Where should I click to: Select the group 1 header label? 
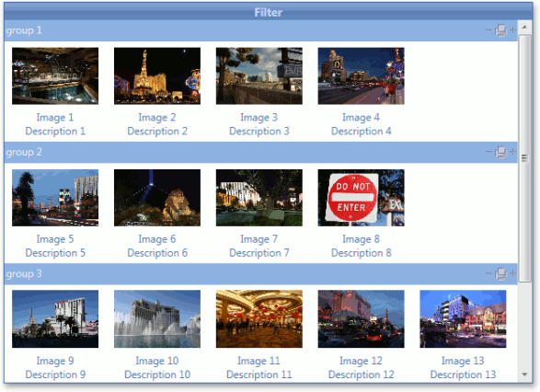point(24,30)
